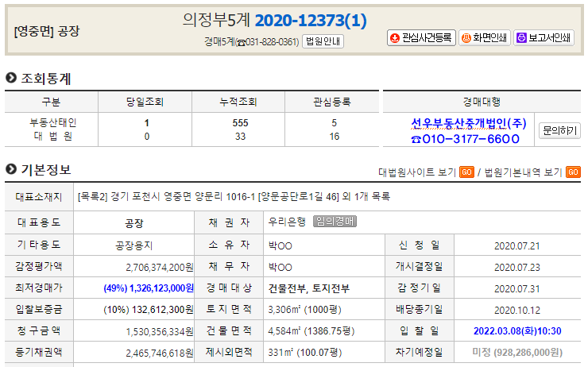The width and height of the screenshot is (588, 367).
Task: Select the 당일조회 column header
Action: coord(145,102)
